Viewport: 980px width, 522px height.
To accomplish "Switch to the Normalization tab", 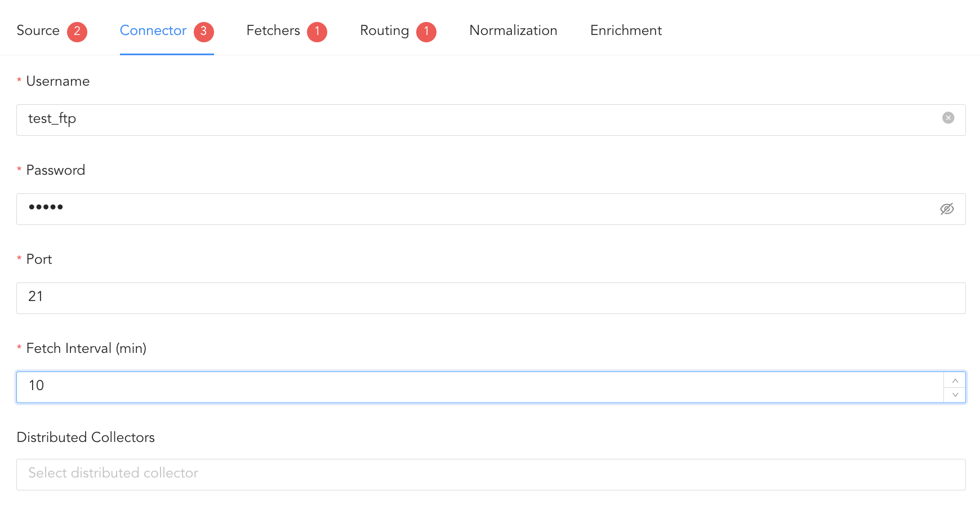I will pos(513,31).
